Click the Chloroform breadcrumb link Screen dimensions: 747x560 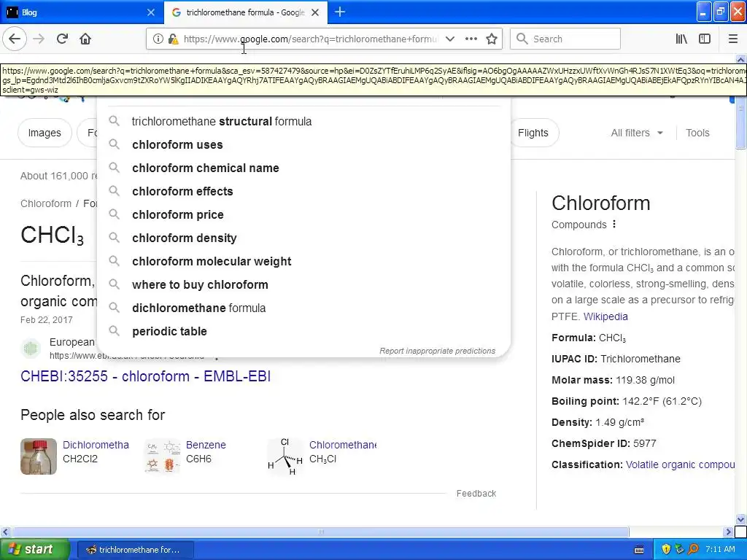click(x=46, y=204)
